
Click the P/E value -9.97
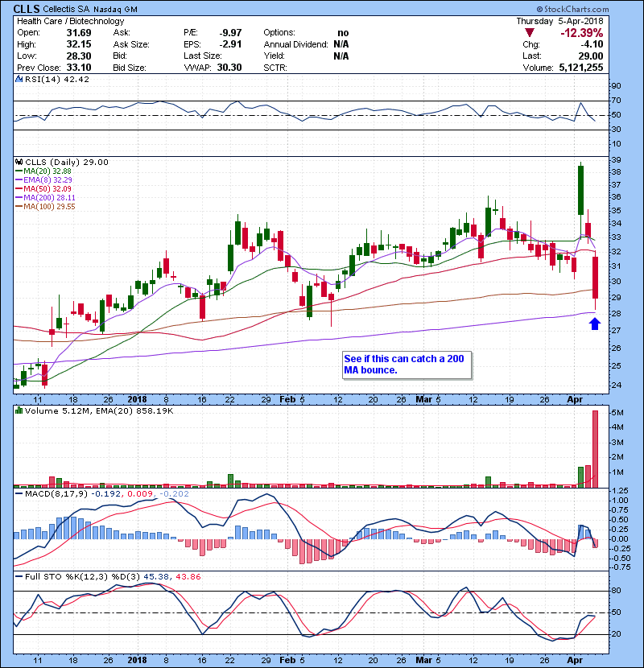pyautogui.click(x=230, y=33)
